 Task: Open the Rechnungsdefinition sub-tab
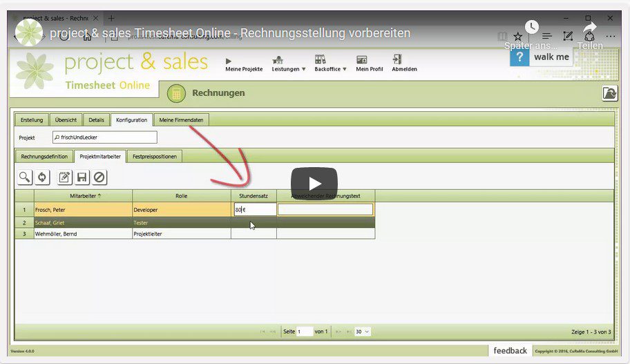[x=44, y=156]
